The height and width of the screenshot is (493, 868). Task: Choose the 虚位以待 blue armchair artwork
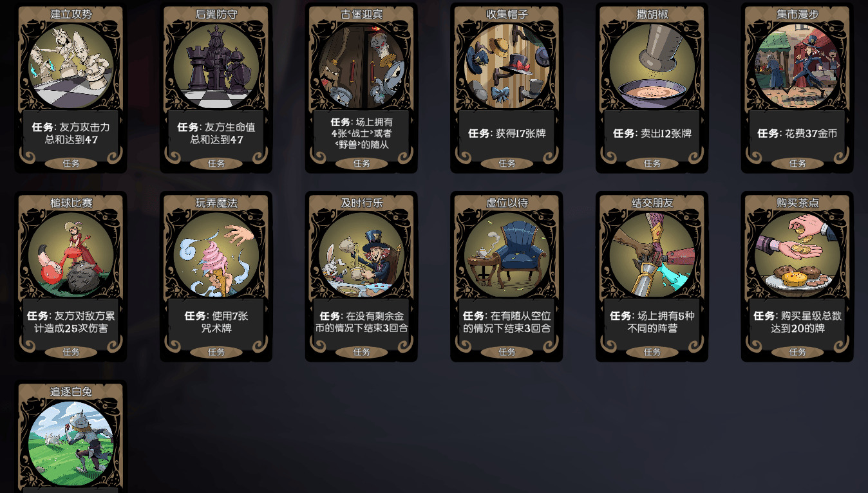[507, 255]
